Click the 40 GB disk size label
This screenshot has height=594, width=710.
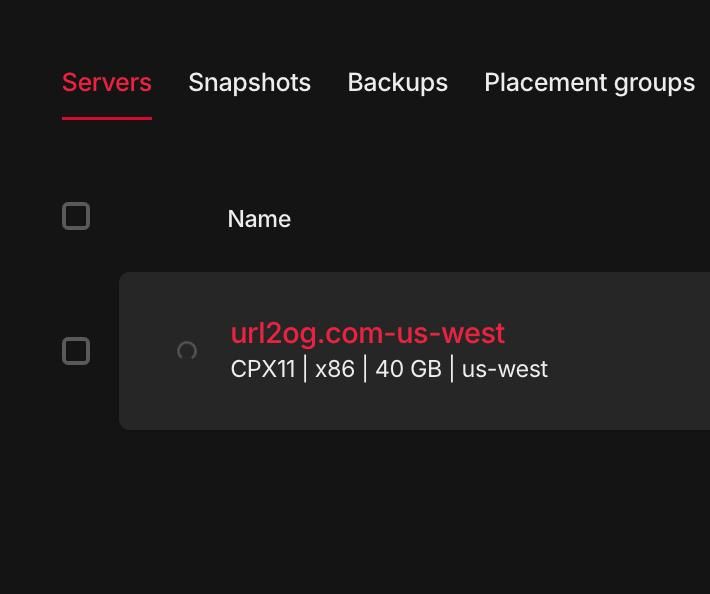point(408,369)
